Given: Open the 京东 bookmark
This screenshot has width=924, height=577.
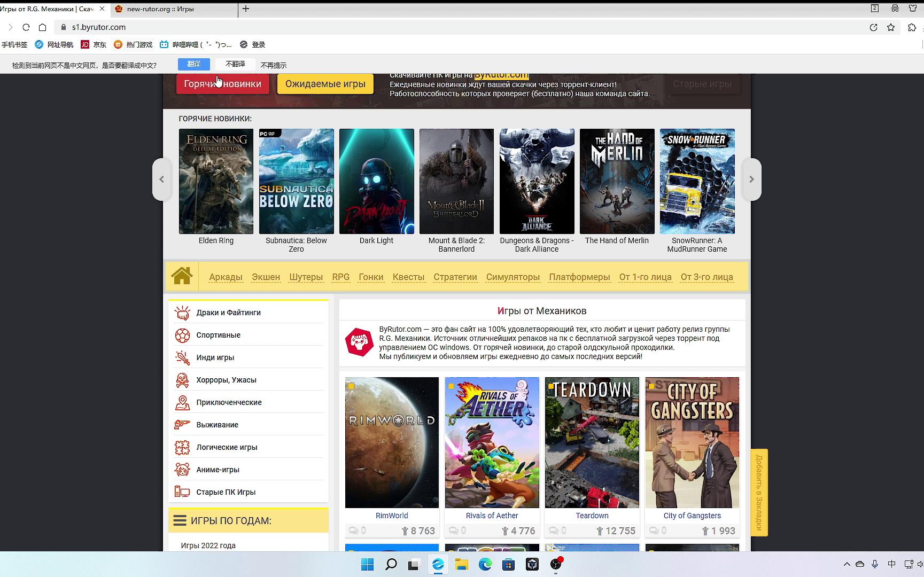Looking at the screenshot, I should [94, 44].
